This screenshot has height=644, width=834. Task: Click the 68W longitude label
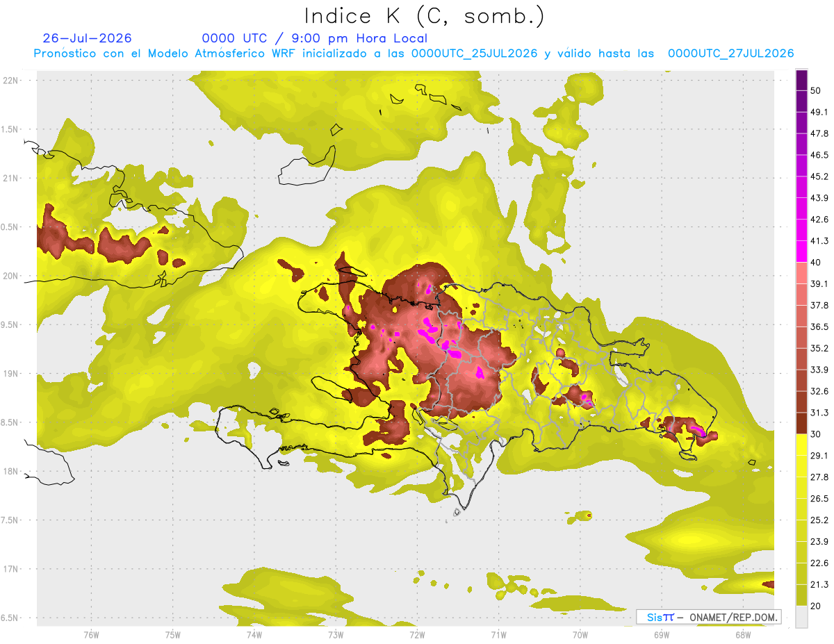[742, 634]
